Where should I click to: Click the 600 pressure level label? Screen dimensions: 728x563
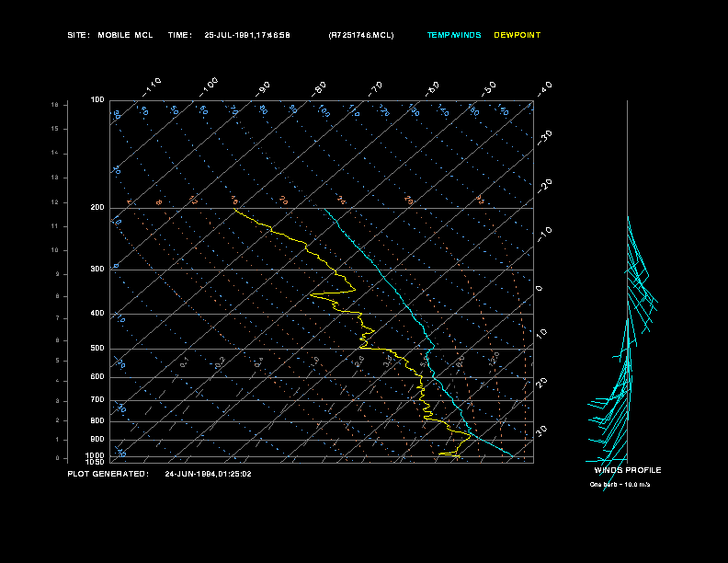point(97,377)
